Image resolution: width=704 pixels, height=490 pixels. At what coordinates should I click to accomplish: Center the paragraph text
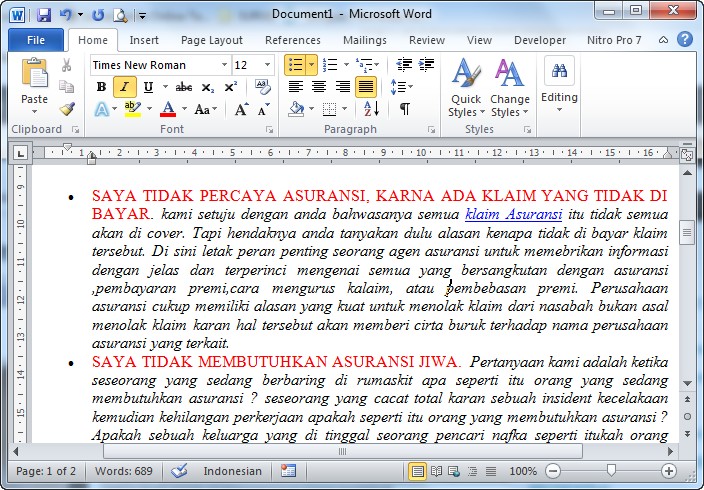[319, 86]
